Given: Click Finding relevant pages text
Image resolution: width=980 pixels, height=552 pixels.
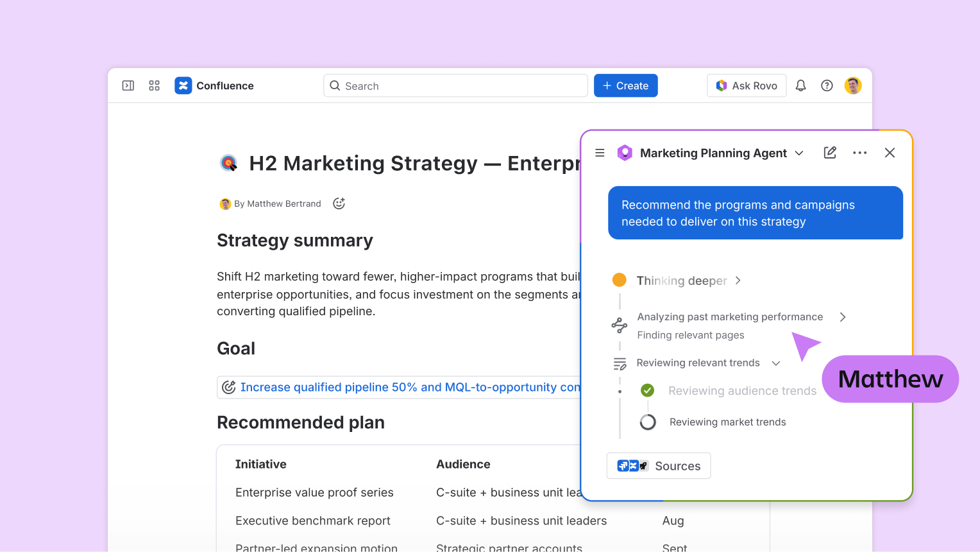Looking at the screenshot, I should [691, 335].
